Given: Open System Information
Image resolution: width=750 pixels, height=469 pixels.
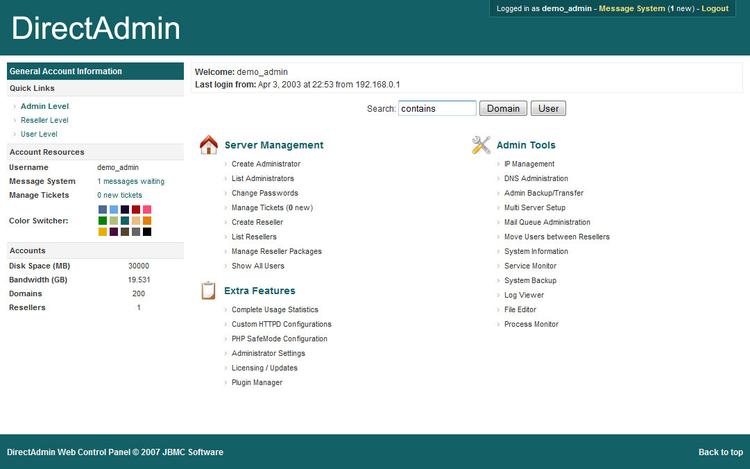Looking at the screenshot, I should 536,251.
